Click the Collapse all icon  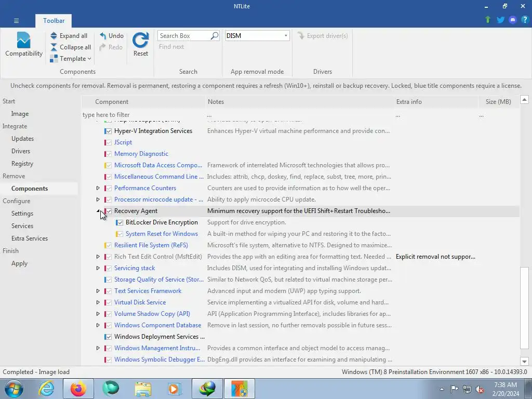(x=54, y=47)
